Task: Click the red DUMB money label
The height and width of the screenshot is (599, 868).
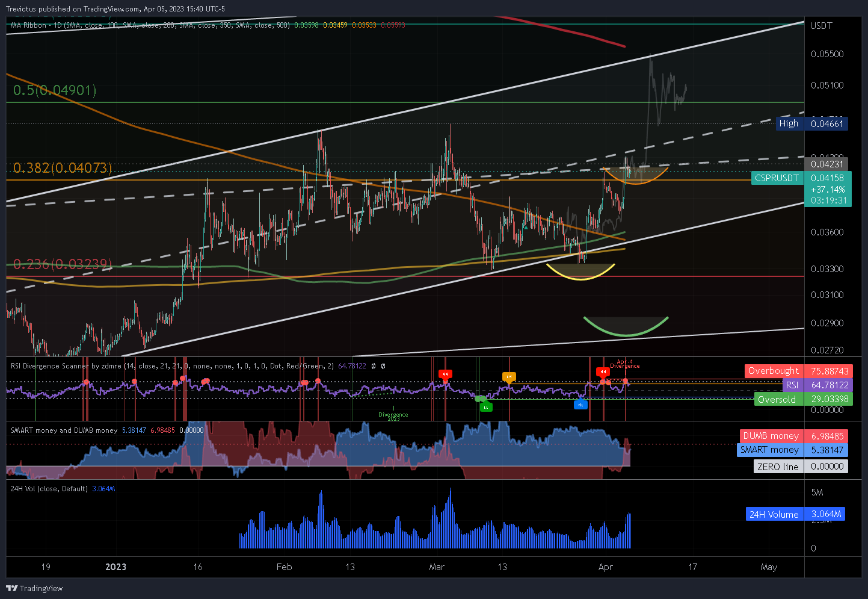Action: 771,436
